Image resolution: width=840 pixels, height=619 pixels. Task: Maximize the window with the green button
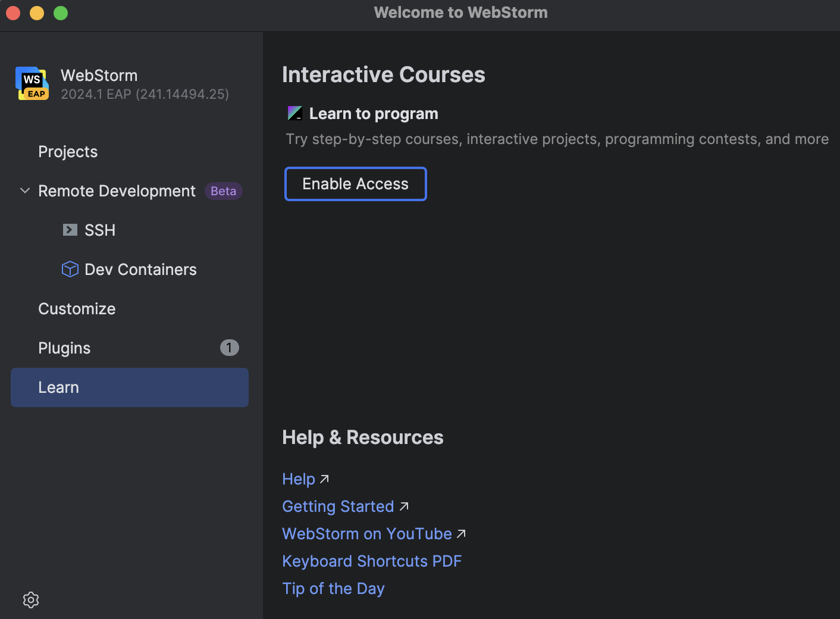pyautogui.click(x=61, y=13)
